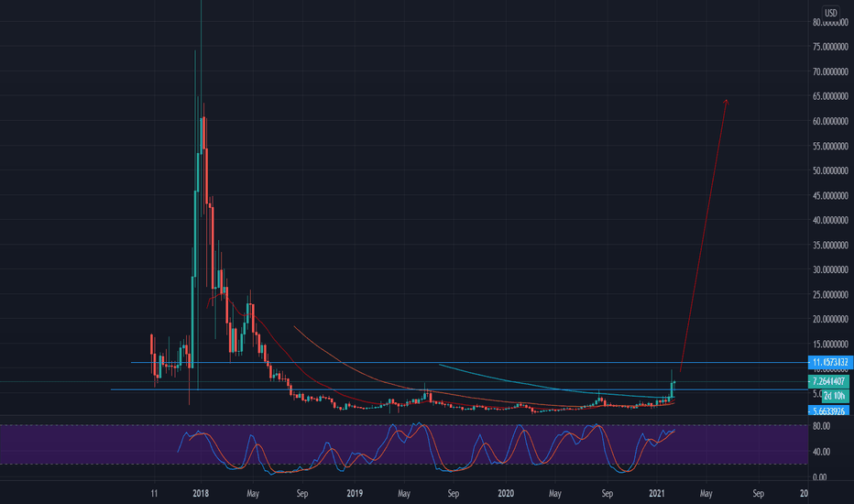The width and height of the screenshot is (854, 504).
Task: Click the 40.0000000 price axis label
Action: (x=830, y=220)
